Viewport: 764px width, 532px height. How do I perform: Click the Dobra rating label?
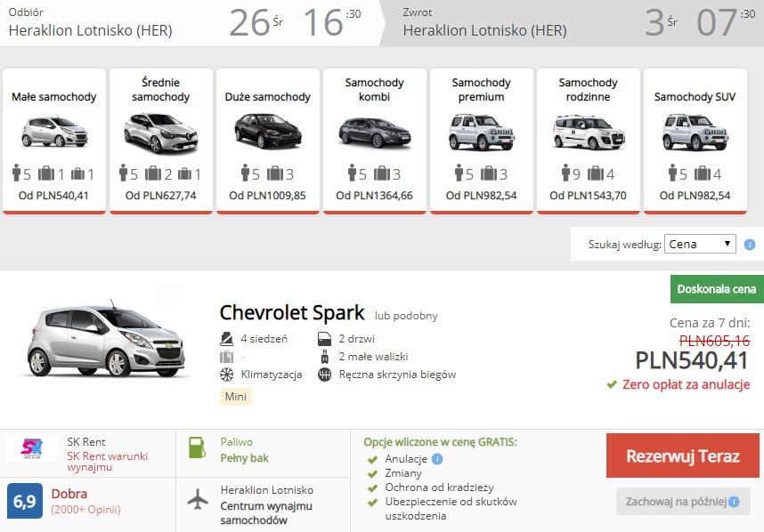click(69, 494)
